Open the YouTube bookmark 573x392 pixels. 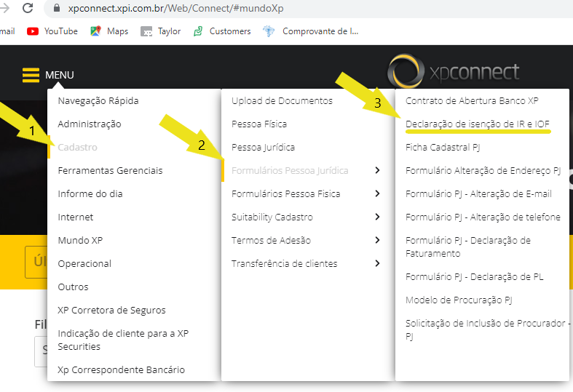point(52,31)
